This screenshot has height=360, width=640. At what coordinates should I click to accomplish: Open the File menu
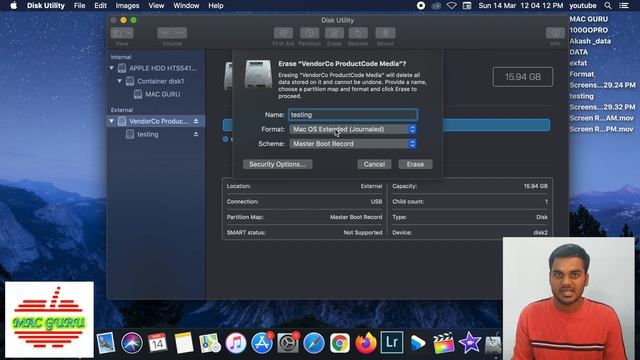click(80, 6)
